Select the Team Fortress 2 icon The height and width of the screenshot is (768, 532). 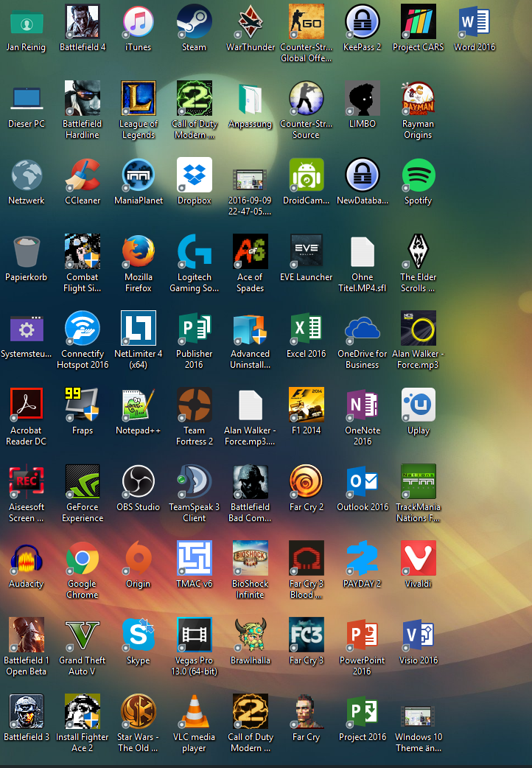195,405
